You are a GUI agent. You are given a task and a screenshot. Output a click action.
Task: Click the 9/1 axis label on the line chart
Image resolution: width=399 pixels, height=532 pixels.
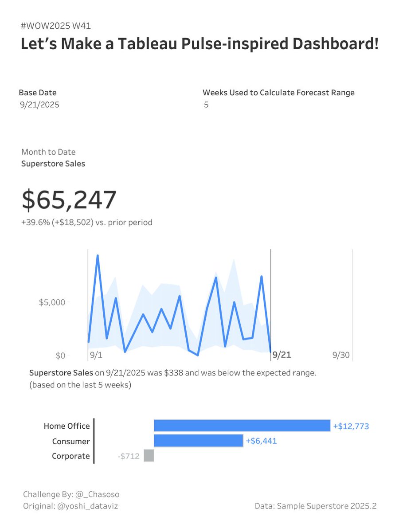click(x=96, y=355)
